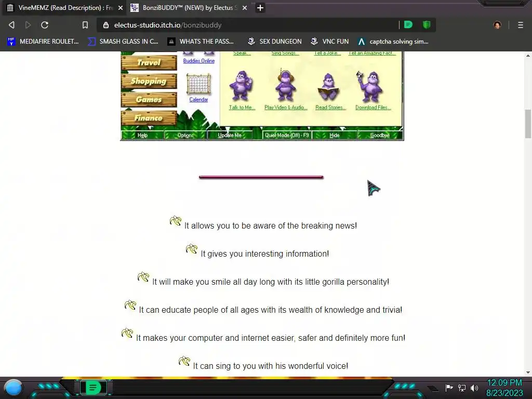Image resolution: width=532 pixels, height=399 pixels.
Task: Open the volume speaker tray icon
Action: click(474, 388)
